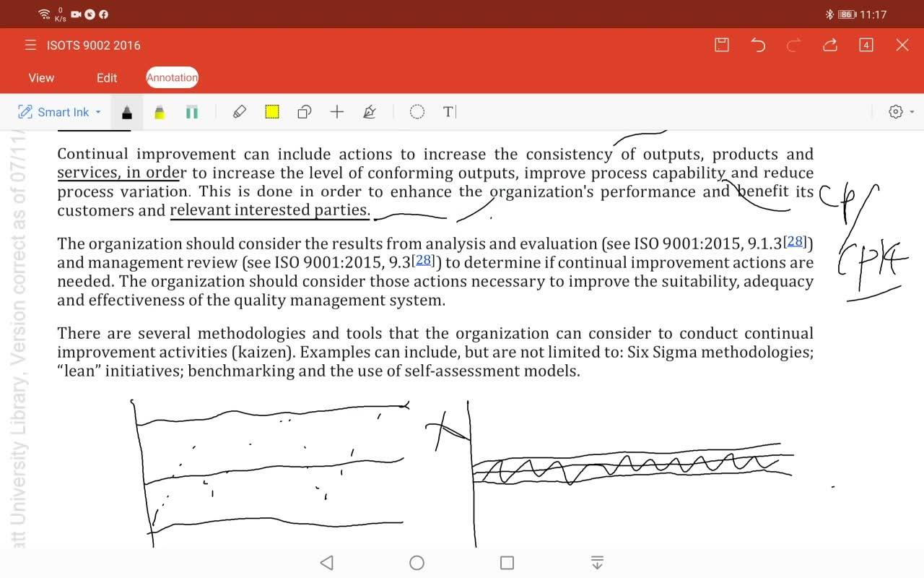Image resolution: width=924 pixels, height=578 pixels.
Task: Tap the save document icon
Action: pyautogui.click(x=721, y=45)
